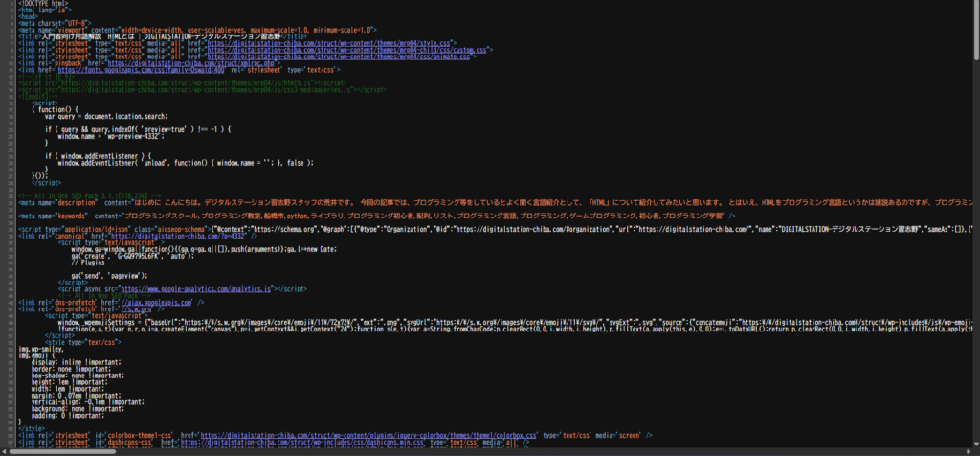The width and height of the screenshot is (980, 456).
Task: Open the fonts.googleapis.com Oswald font link
Action: tap(142, 70)
